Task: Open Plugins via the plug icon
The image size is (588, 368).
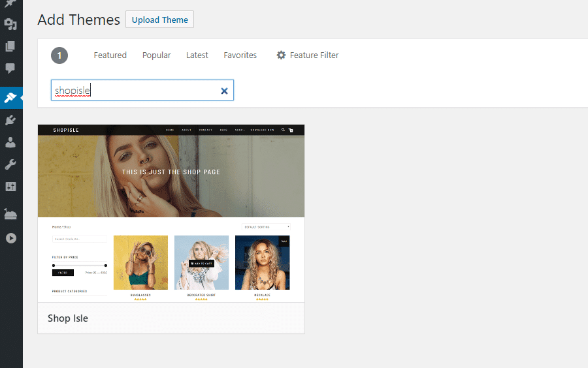Action: [10, 120]
